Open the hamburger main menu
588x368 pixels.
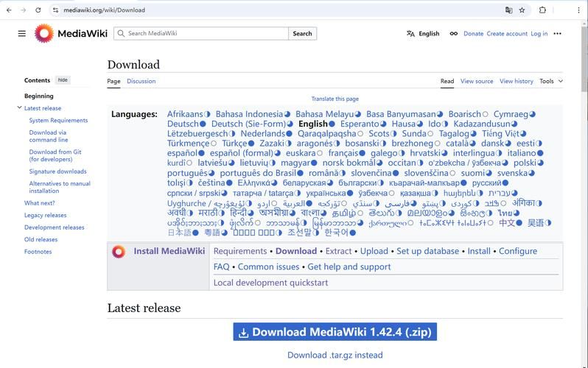[22, 33]
